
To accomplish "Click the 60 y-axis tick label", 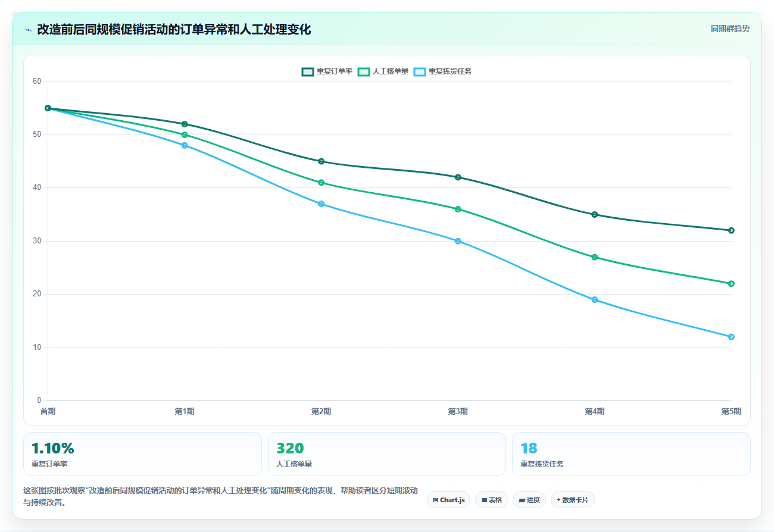I will click(x=37, y=82).
